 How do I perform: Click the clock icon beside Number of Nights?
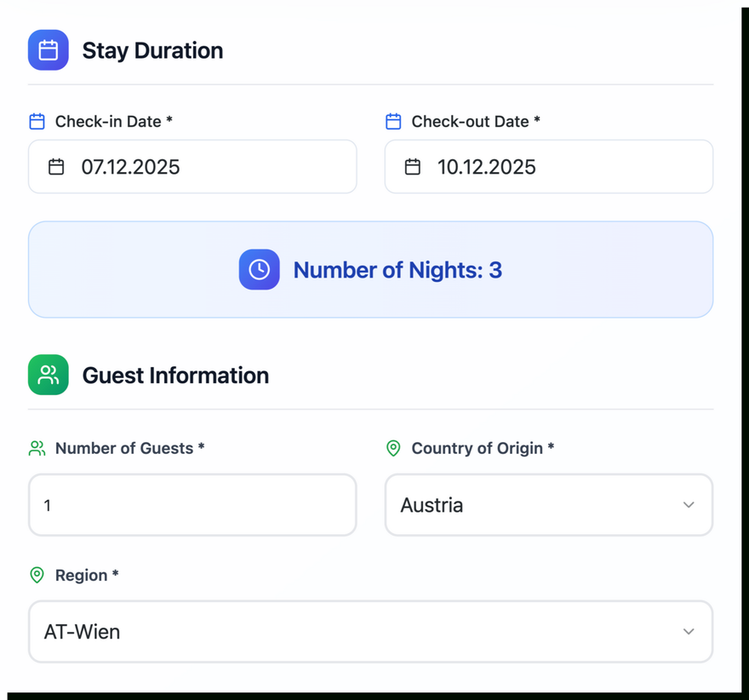click(x=260, y=270)
